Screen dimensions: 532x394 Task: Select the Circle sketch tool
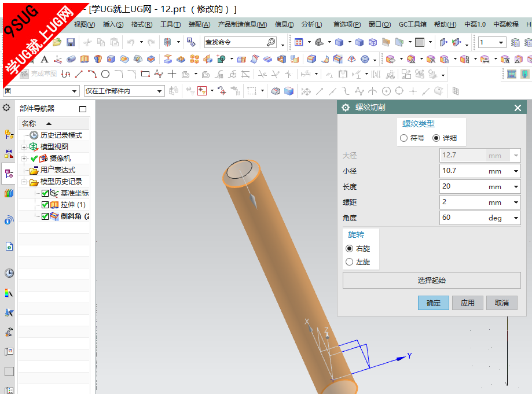tap(105, 74)
